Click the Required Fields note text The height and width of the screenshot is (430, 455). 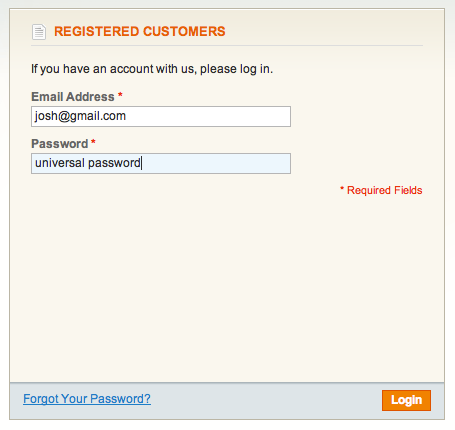(x=385, y=190)
